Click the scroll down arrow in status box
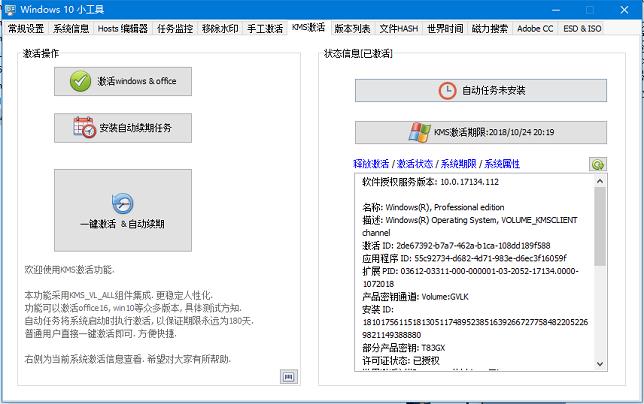Image resolution: width=644 pixels, height=404 pixels. [x=600, y=364]
